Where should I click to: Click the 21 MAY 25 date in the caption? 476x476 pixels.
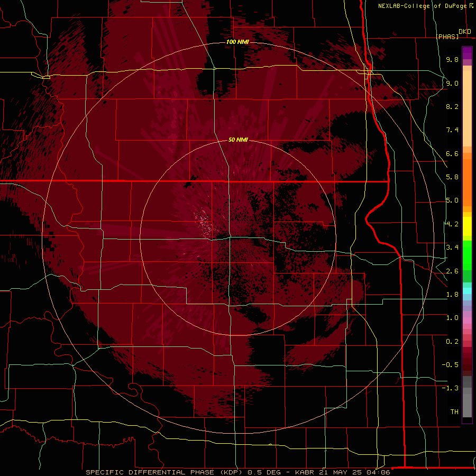coord(341,472)
